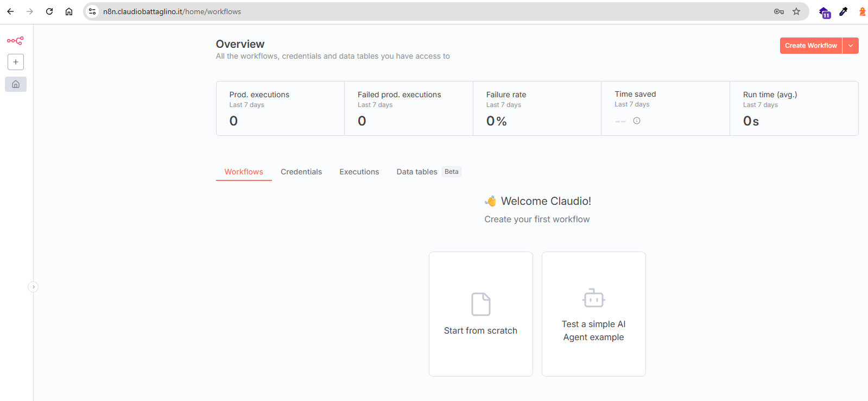This screenshot has height=401, width=868.
Task: Switch to the Executions tab
Action: click(359, 172)
